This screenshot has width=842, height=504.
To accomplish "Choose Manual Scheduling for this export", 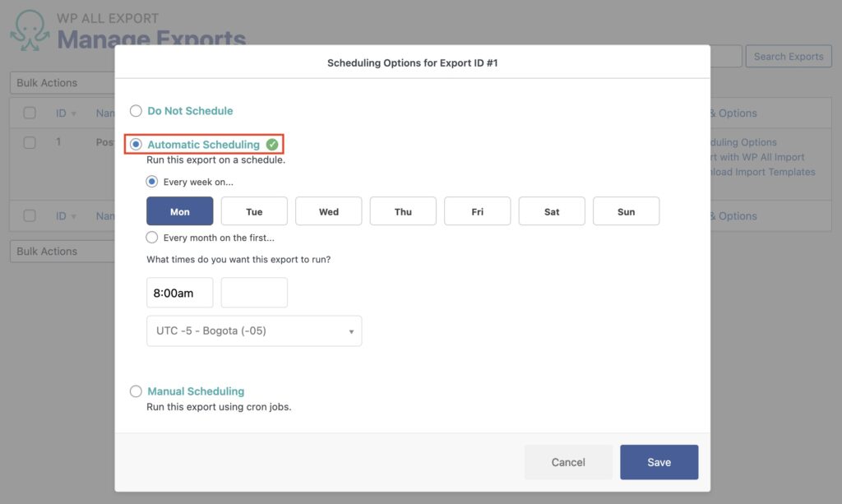I will point(136,391).
